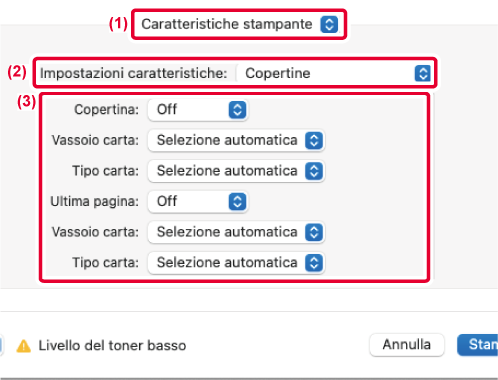This screenshot has height=380, width=498.
Task: Click the Impostazioni caratteristiche label
Action: [133, 73]
